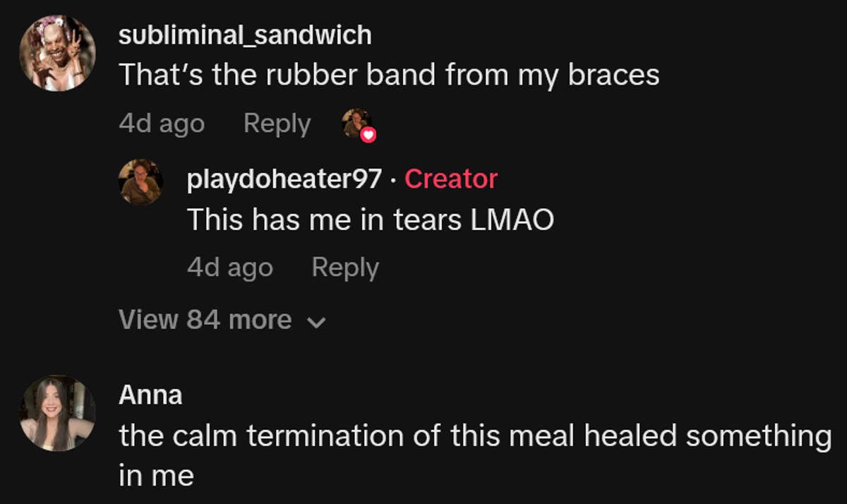Image resolution: width=847 pixels, height=504 pixels.
Task: Click Anna's username
Action: (149, 395)
